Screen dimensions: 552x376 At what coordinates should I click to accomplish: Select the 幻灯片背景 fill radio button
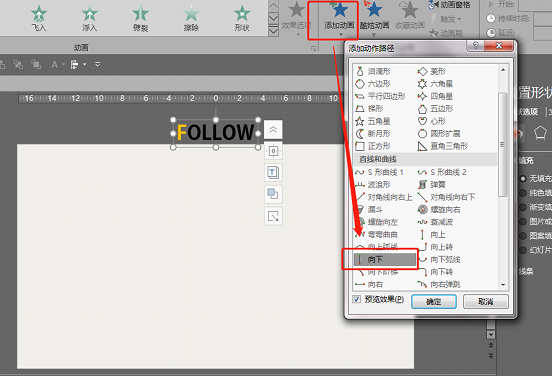click(523, 250)
